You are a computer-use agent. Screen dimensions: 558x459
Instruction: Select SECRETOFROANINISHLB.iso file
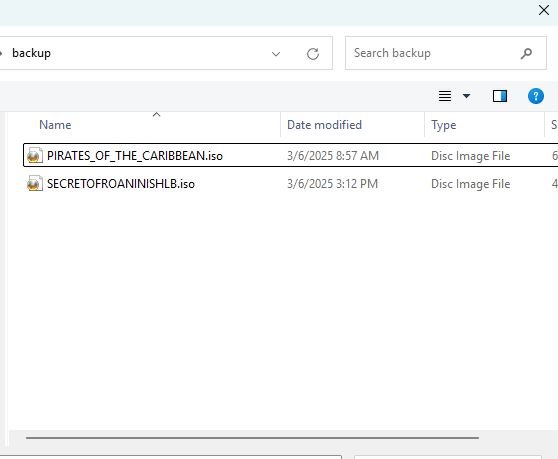click(x=121, y=184)
